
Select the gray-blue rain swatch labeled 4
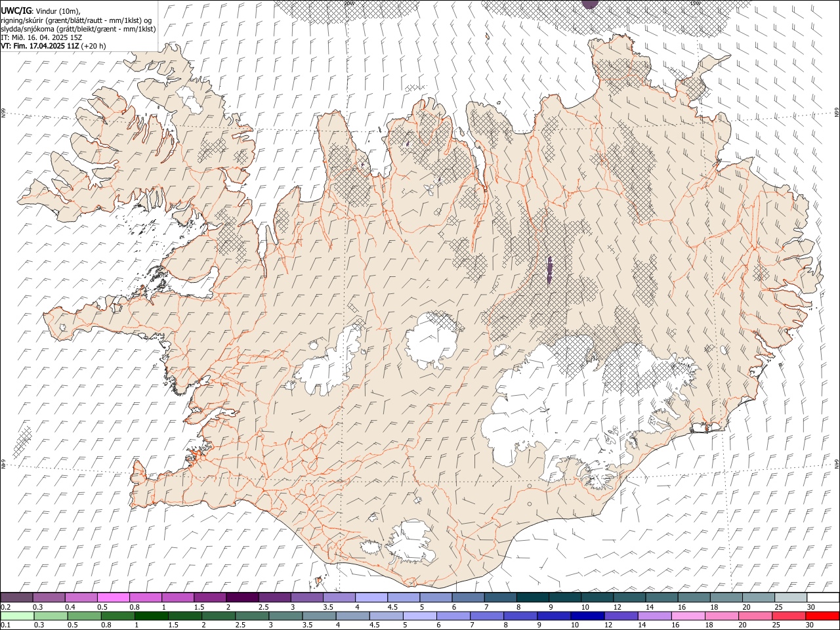[353, 616]
